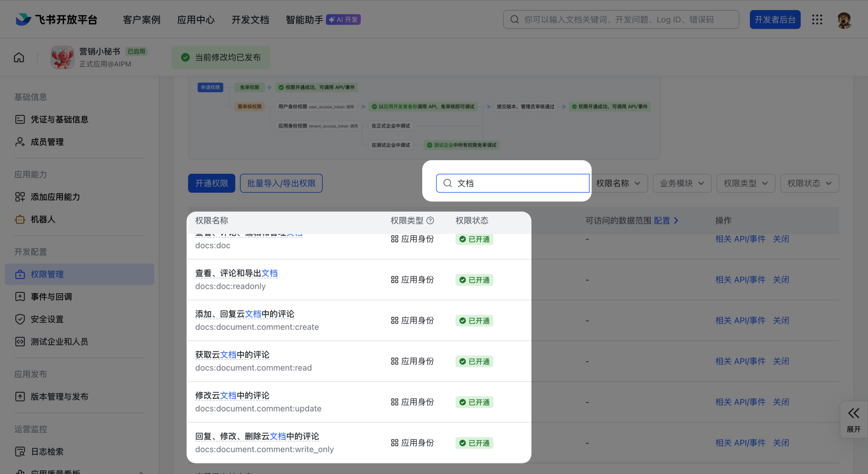Open the 开发文档 navigation menu item
The image size is (868, 474).
(250, 19)
